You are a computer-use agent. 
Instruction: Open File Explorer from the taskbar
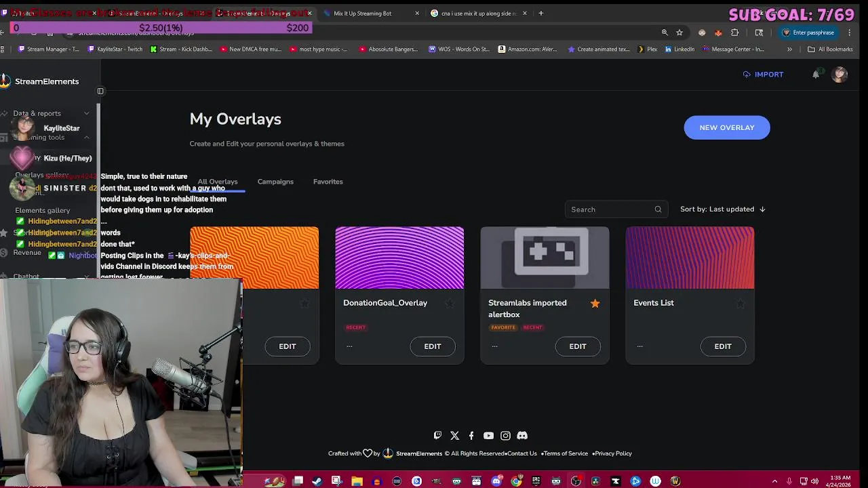coord(357,481)
